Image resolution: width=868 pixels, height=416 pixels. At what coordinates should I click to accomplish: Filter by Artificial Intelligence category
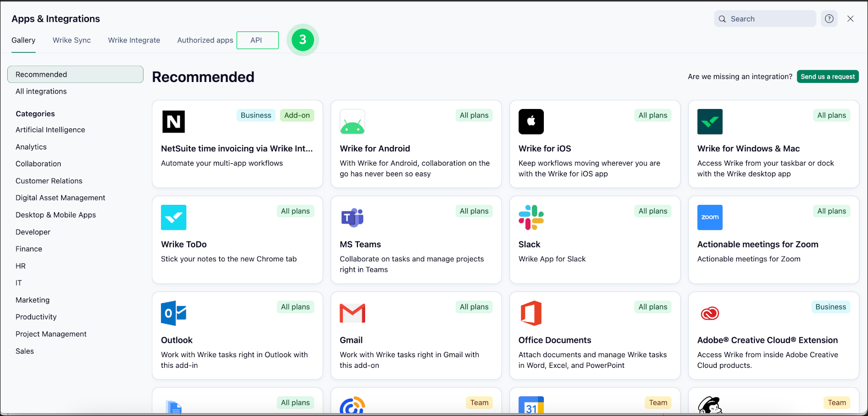tap(50, 130)
